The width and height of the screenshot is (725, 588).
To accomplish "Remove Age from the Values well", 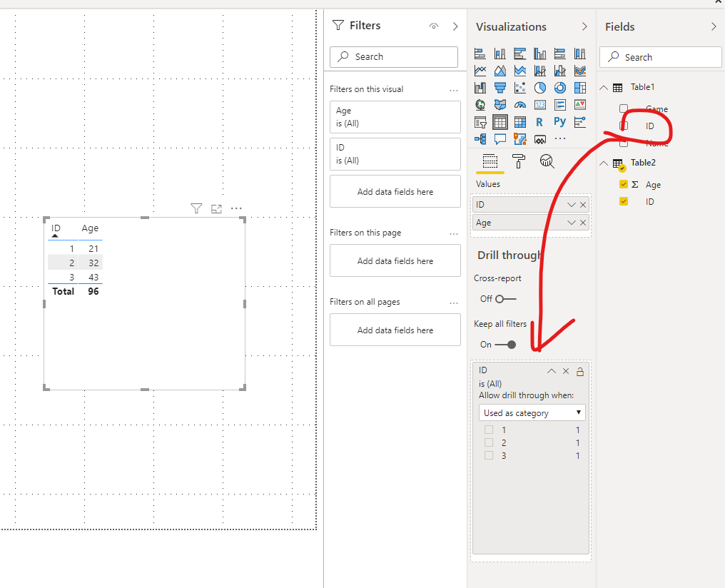I will (583, 223).
